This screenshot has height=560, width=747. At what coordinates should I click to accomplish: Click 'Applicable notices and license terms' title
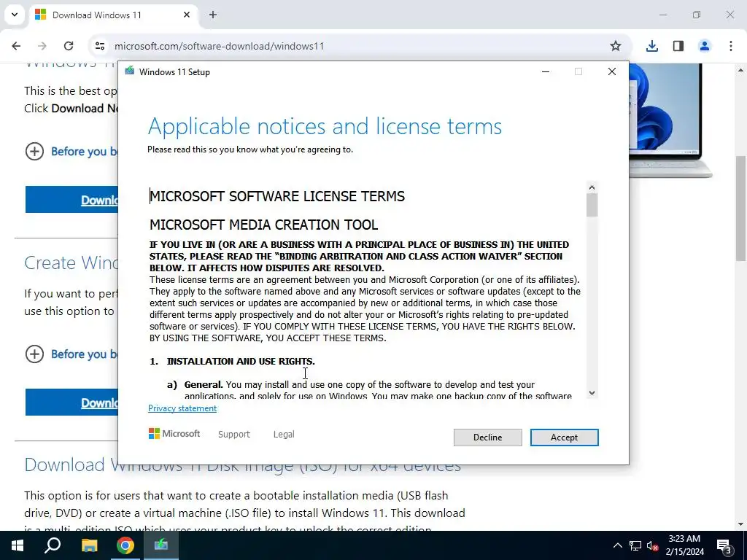[x=325, y=127]
